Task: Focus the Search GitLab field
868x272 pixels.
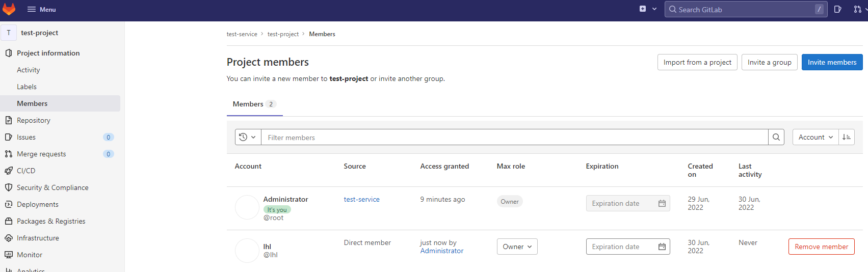Action: (746, 9)
